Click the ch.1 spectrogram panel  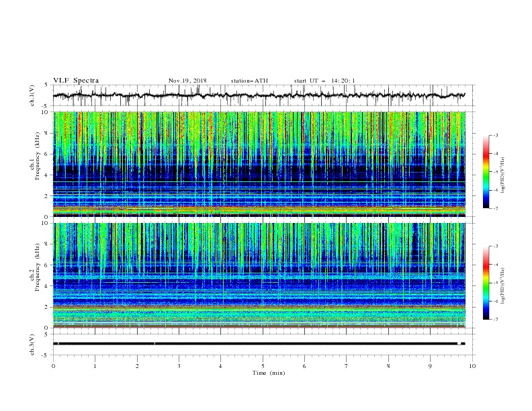pos(259,164)
